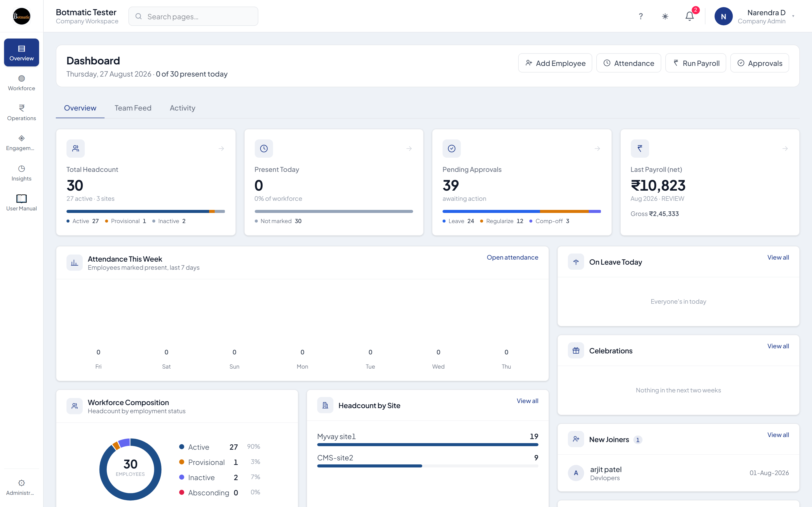Click the Run Payroll button
812x507 pixels.
(696, 63)
